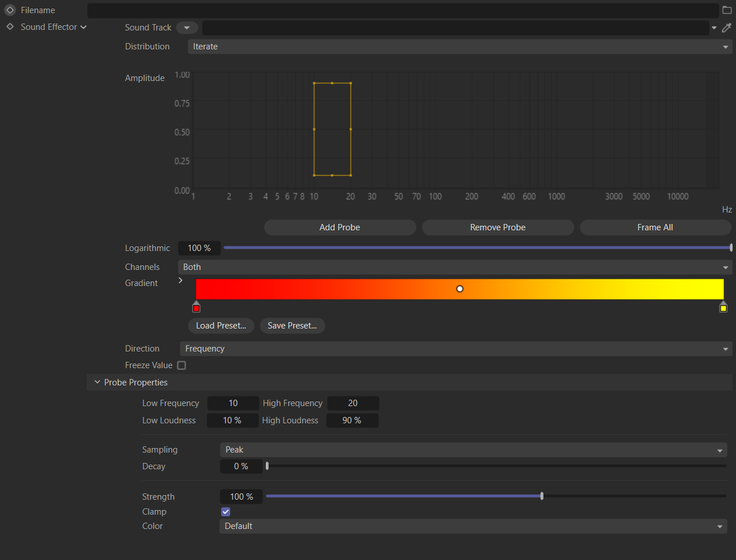Click the Save Preset button
Viewport: 736px width, 560px height.
point(292,326)
